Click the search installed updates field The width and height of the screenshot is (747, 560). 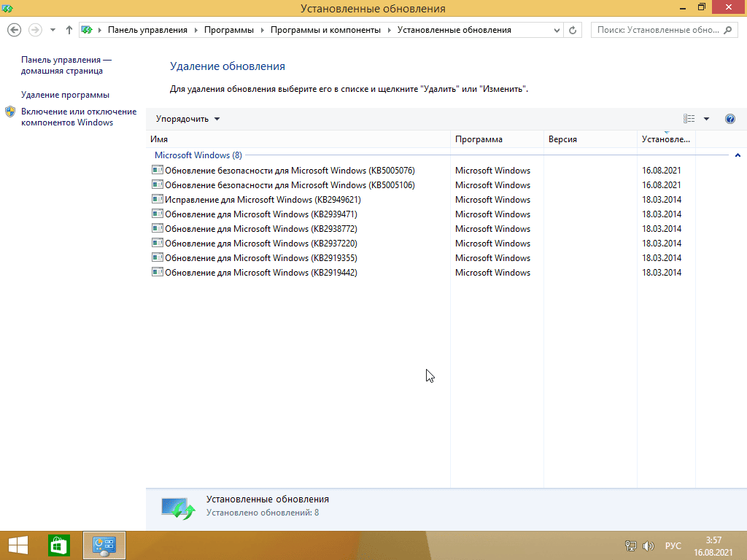click(657, 30)
